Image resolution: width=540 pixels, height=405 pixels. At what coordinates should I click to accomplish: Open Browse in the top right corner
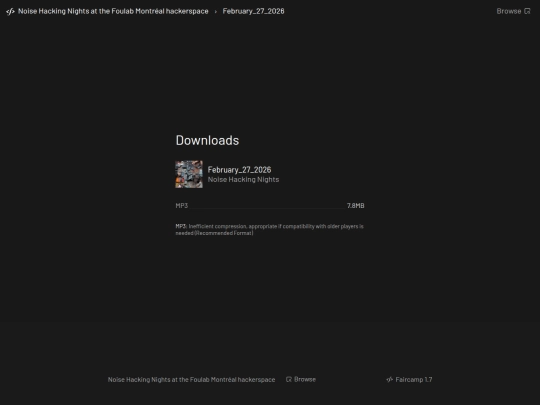[x=513, y=11]
